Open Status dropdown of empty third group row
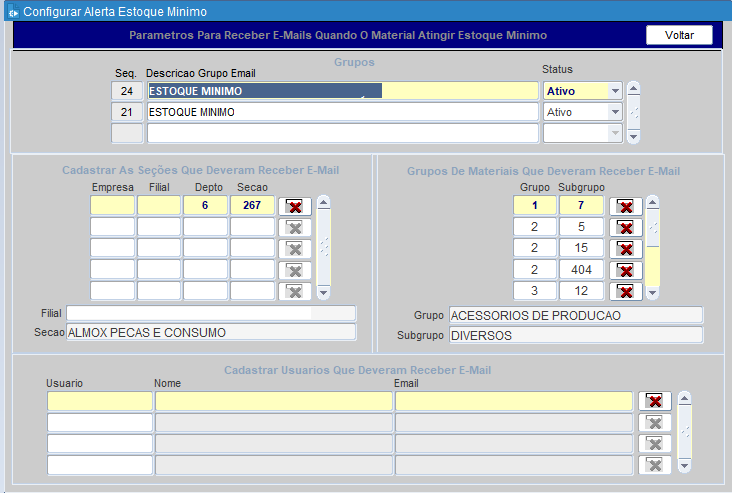The height and width of the screenshot is (493, 732). click(615, 134)
